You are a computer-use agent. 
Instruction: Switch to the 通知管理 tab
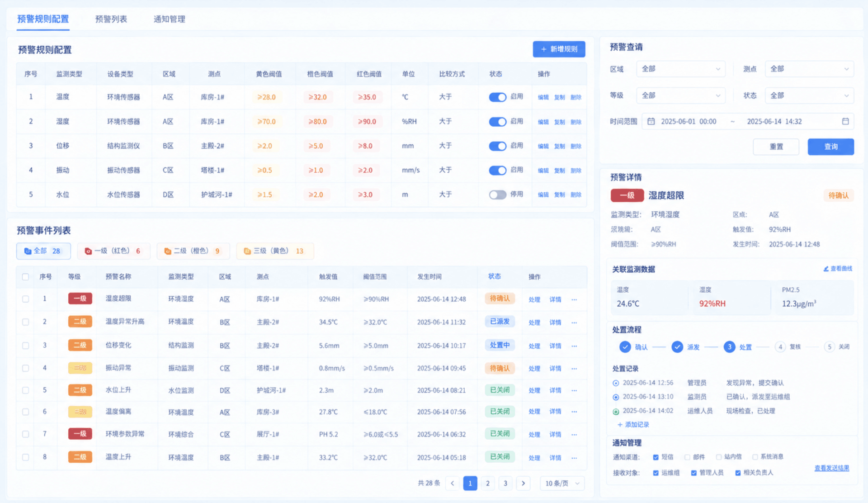[x=169, y=19]
